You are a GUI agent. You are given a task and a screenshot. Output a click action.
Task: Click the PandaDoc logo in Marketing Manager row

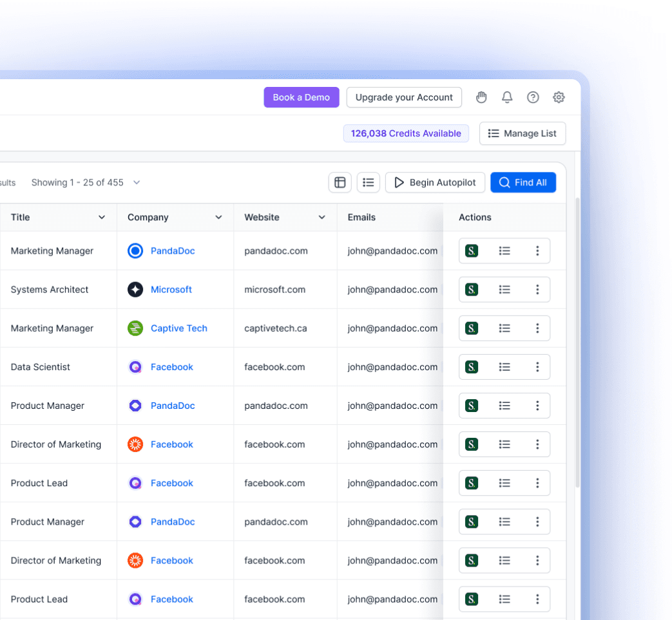point(135,251)
